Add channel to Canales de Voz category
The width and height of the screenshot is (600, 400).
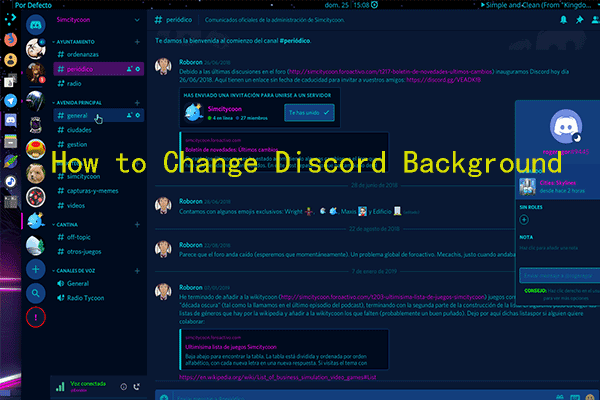(137, 271)
